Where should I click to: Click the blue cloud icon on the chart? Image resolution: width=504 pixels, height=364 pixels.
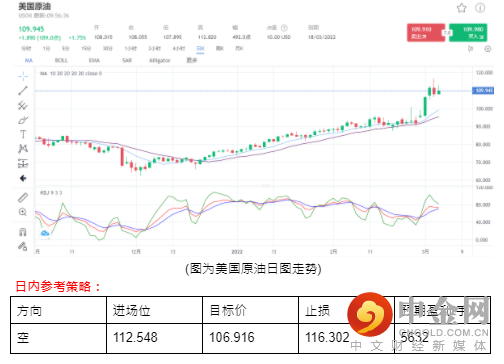[45, 233]
